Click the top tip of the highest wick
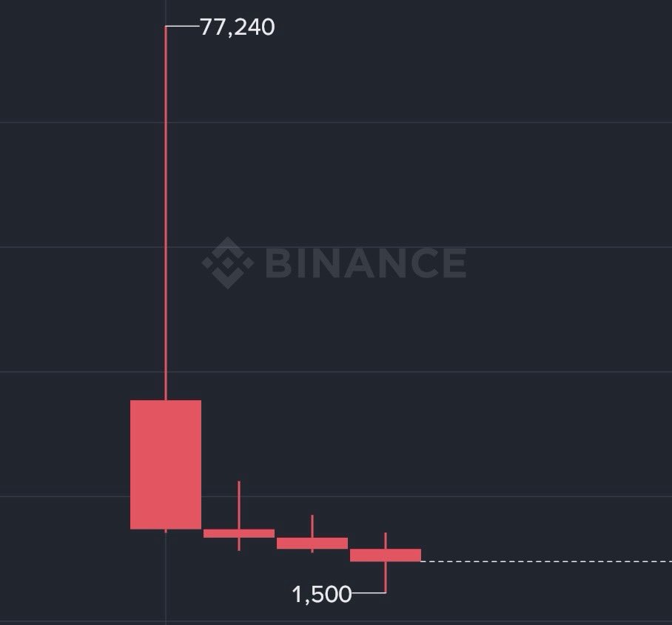 point(166,27)
